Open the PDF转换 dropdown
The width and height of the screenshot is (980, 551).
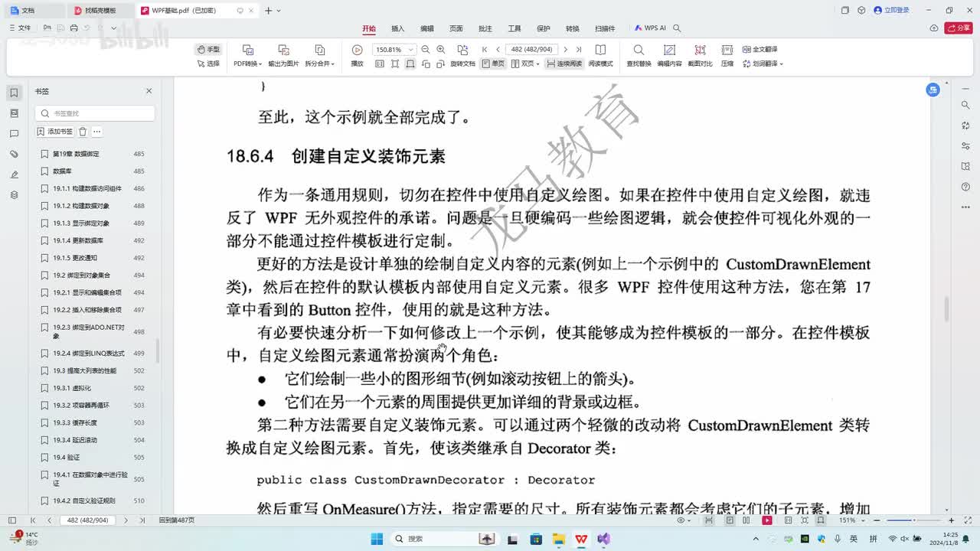pos(248,64)
